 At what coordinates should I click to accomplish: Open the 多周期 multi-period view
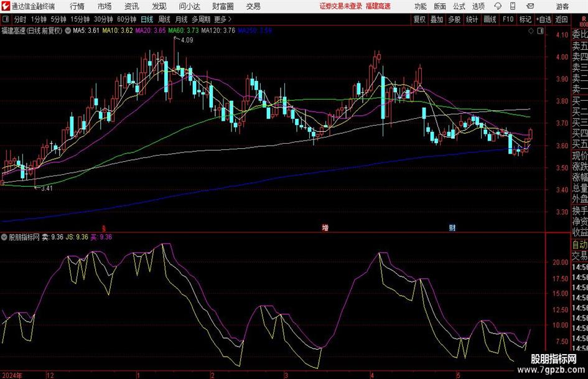pyautogui.click(x=201, y=19)
